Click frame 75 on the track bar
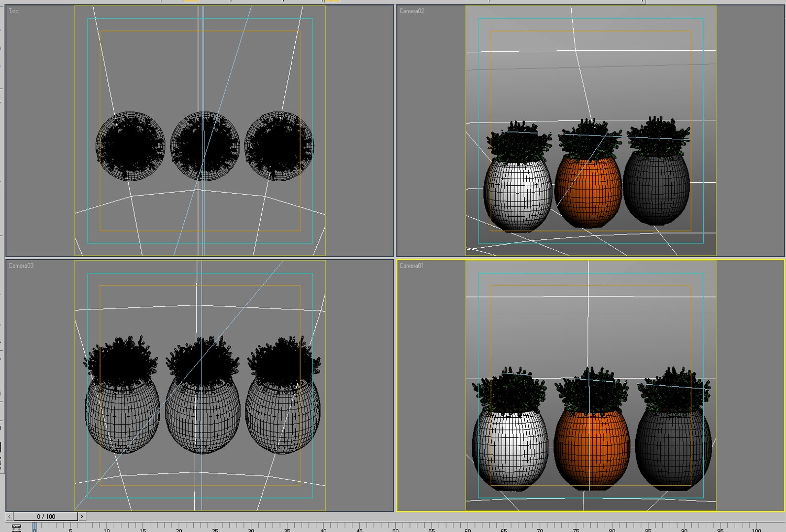786x532 pixels. coord(576,528)
